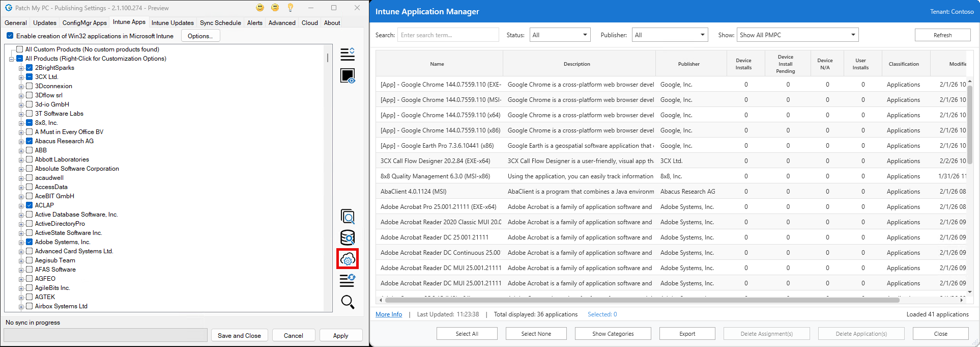The height and width of the screenshot is (347, 980).
Task: Sort by the Publisher column header
Action: click(691, 64)
